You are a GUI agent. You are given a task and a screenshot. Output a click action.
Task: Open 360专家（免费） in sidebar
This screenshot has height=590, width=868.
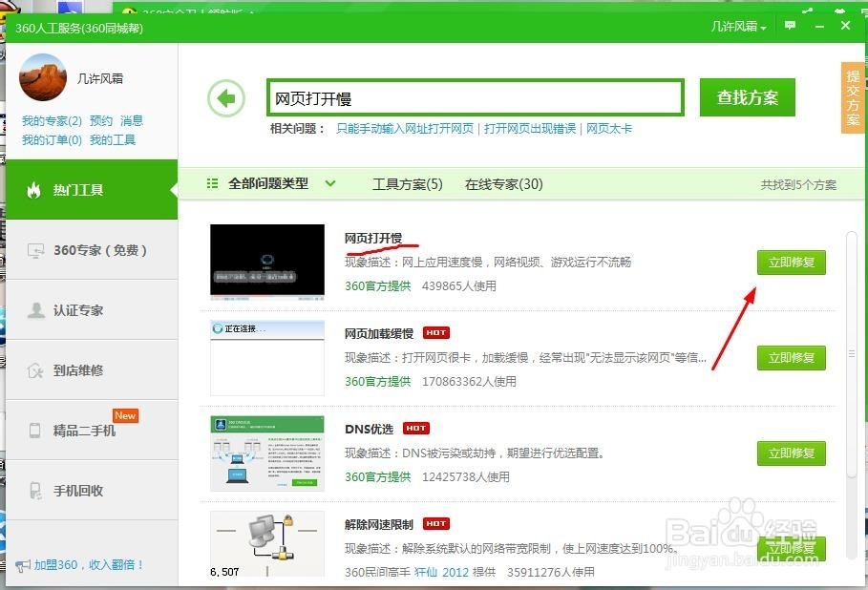pos(92,250)
